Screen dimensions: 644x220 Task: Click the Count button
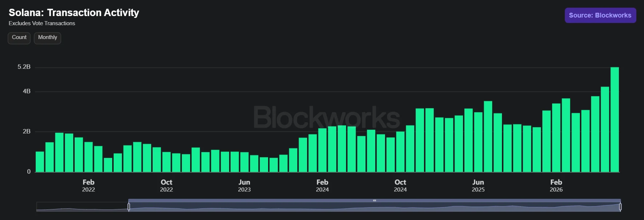19,38
